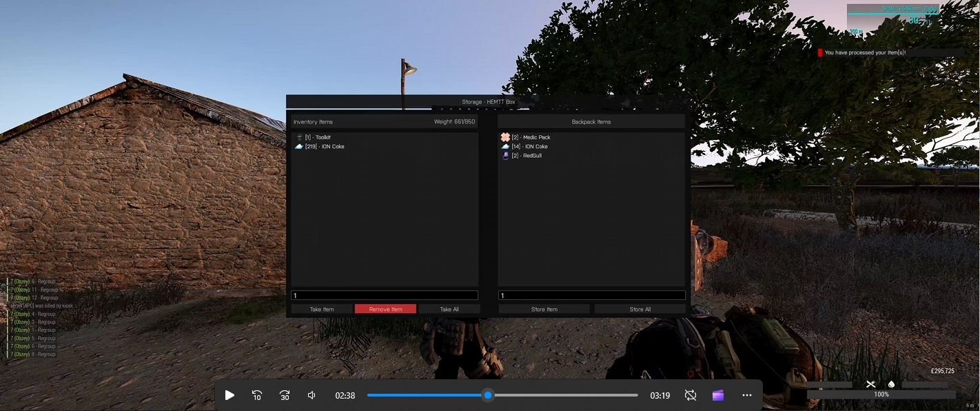Play the paused video
This screenshot has height=411, width=980.
229,395
